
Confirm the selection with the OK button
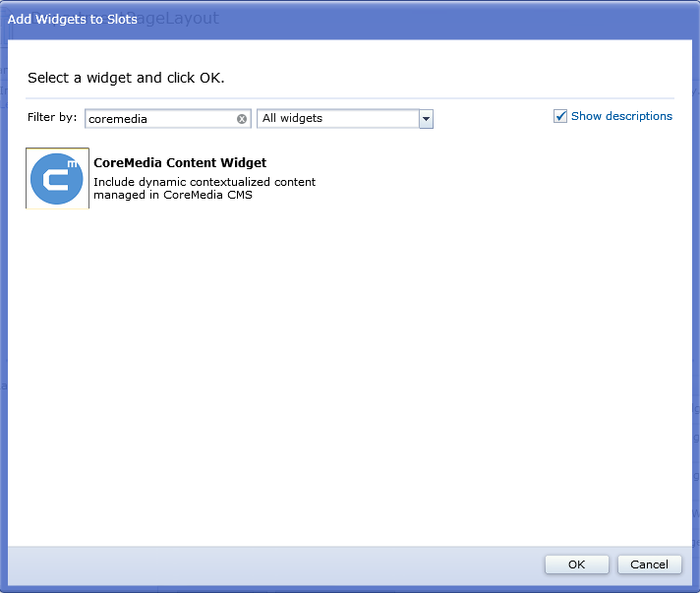click(x=576, y=564)
